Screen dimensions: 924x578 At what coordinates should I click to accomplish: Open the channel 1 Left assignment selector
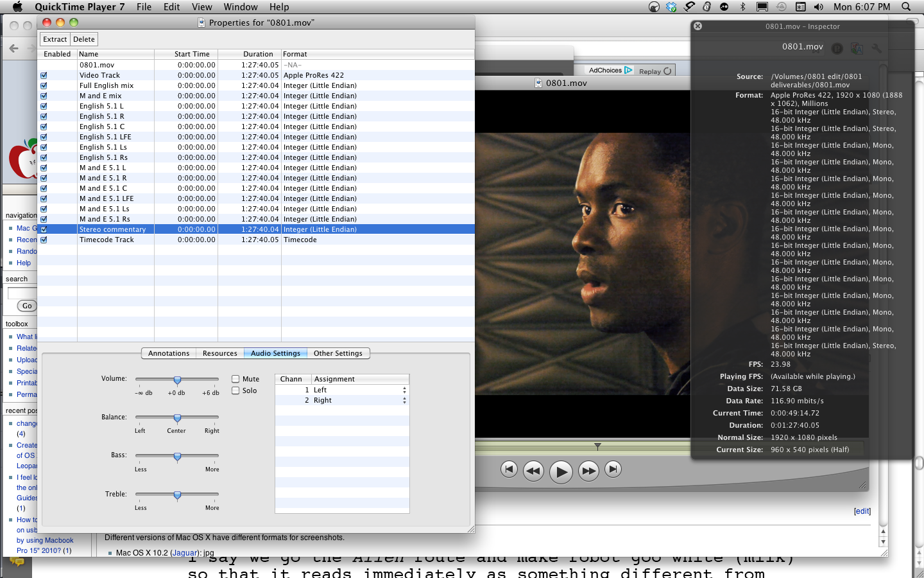404,389
